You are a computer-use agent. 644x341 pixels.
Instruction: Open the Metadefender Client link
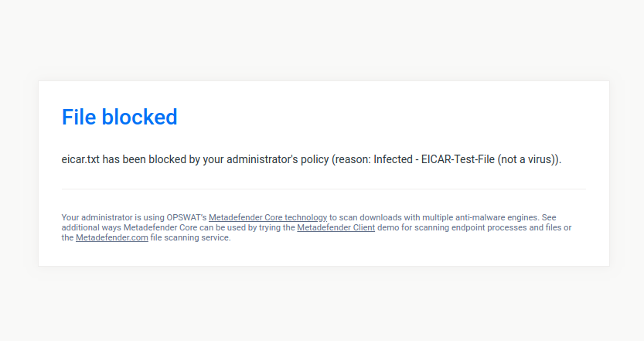pyautogui.click(x=336, y=228)
